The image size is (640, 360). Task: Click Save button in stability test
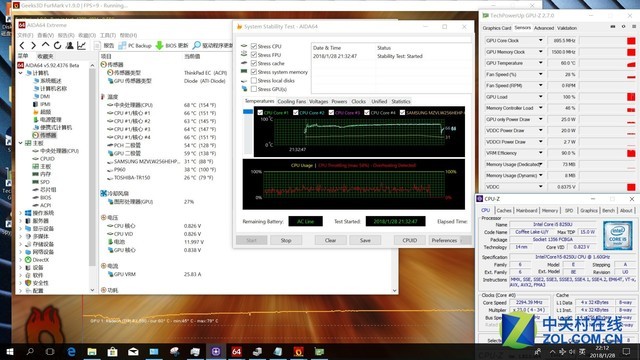[x=365, y=240]
